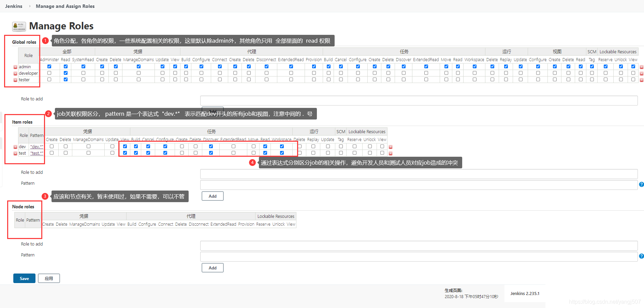
Task: Open the dev.* pattern link
Action: (36, 146)
